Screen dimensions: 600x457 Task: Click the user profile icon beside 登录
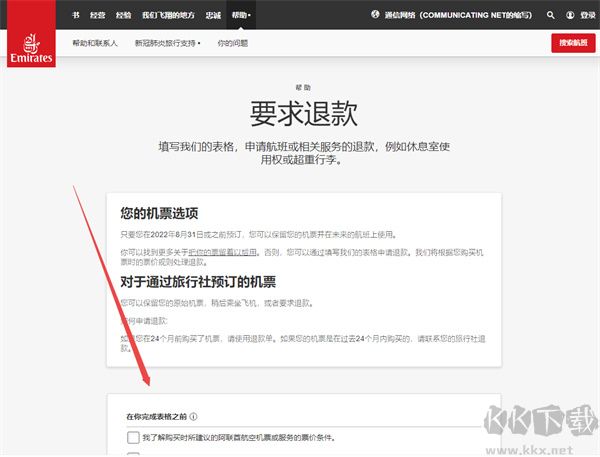click(570, 15)
